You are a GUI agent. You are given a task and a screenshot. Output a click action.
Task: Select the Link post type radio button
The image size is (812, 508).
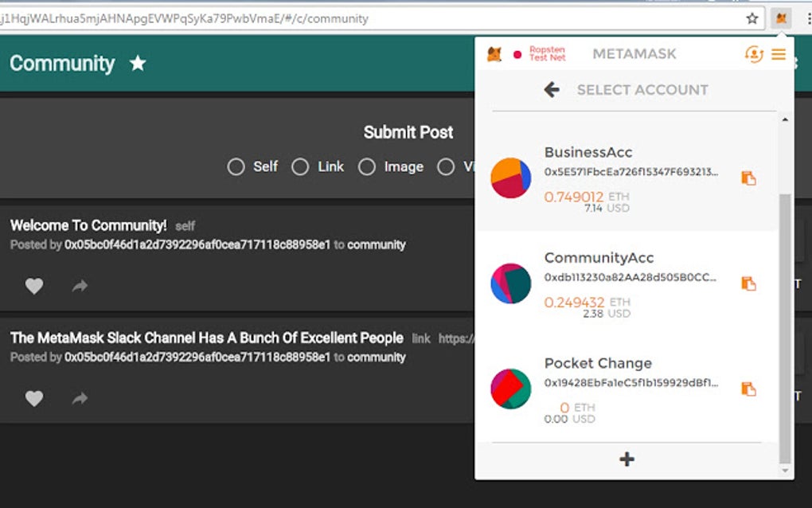(x=300, y=166)
